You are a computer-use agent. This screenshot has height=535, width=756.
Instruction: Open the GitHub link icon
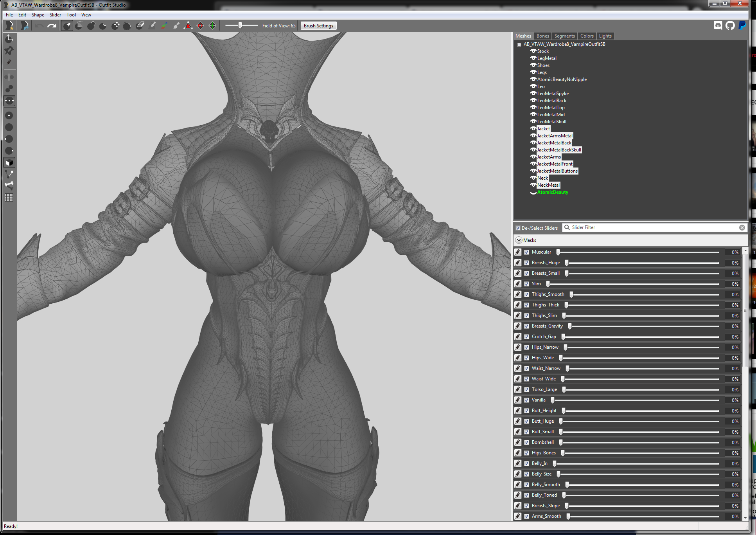point(730,25)
